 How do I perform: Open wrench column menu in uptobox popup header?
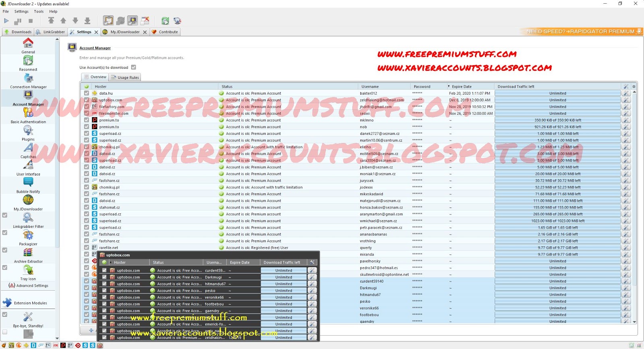(312, 262)
